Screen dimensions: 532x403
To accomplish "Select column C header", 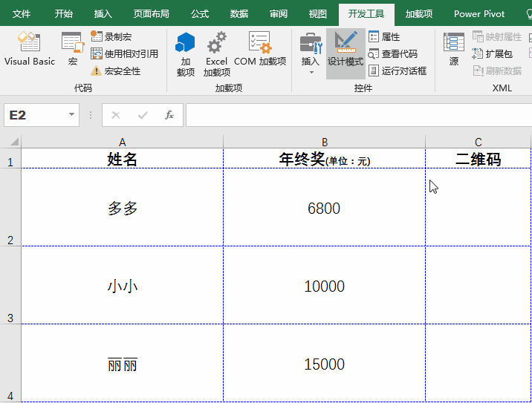I will [478, 142].
